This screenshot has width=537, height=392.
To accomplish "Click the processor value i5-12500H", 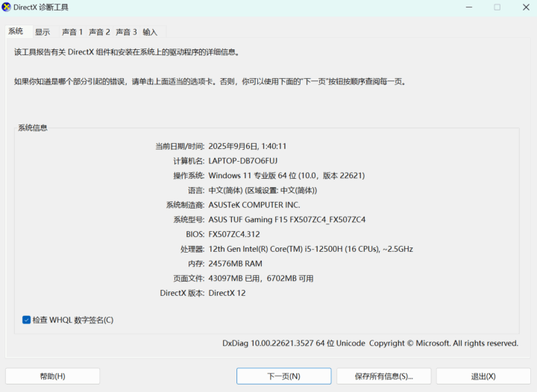I will pyautogui.click(x=310, y=249).
